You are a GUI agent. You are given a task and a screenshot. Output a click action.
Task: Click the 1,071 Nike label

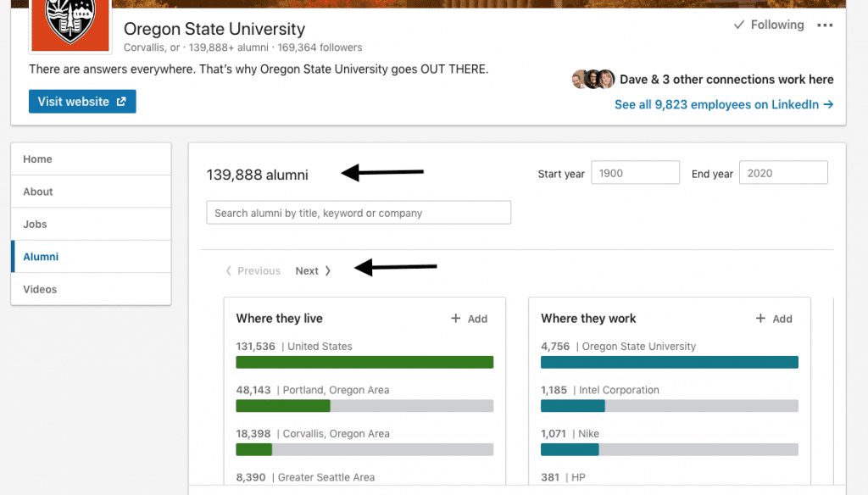[x=570, y=434]
